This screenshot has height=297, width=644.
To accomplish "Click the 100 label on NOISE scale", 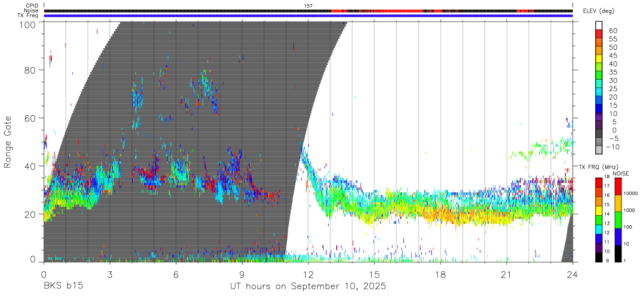I will [x=627, y=227].
